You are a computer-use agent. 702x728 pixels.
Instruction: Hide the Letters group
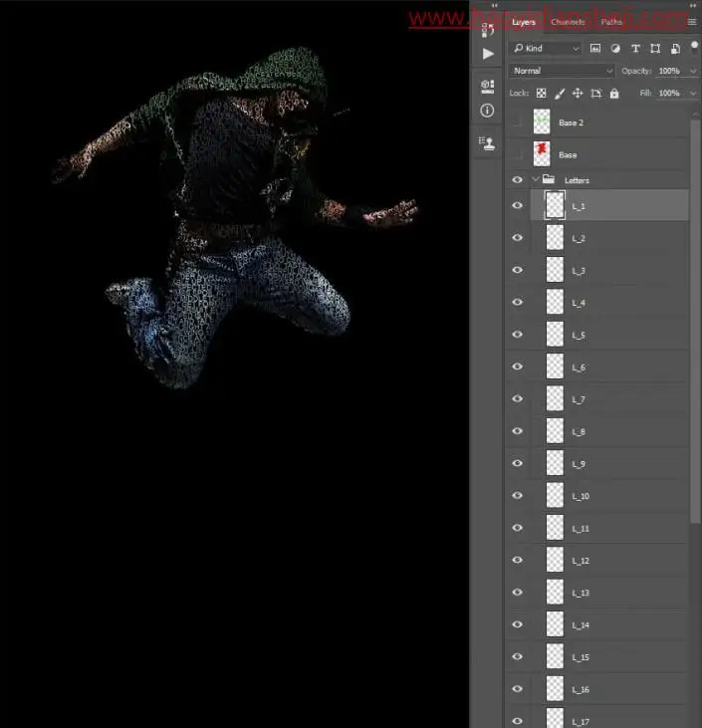pyautogui.click(x=517, y=179)
